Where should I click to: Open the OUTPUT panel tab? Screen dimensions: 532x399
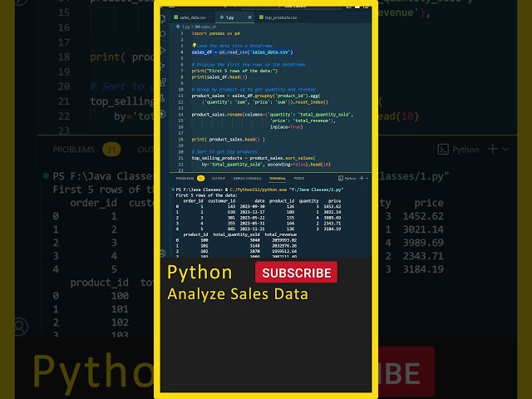point(219,178)
